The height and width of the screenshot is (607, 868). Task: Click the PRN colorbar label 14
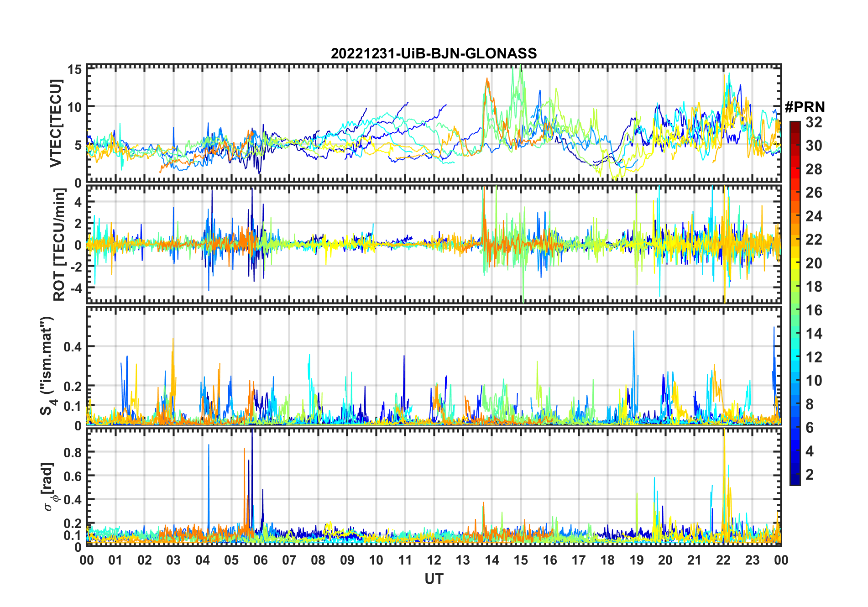tap(814, 334)
